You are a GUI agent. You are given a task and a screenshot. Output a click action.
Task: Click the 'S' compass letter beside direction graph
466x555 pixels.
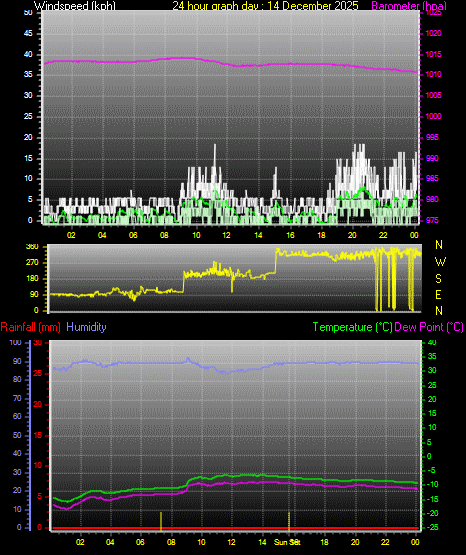439,279
